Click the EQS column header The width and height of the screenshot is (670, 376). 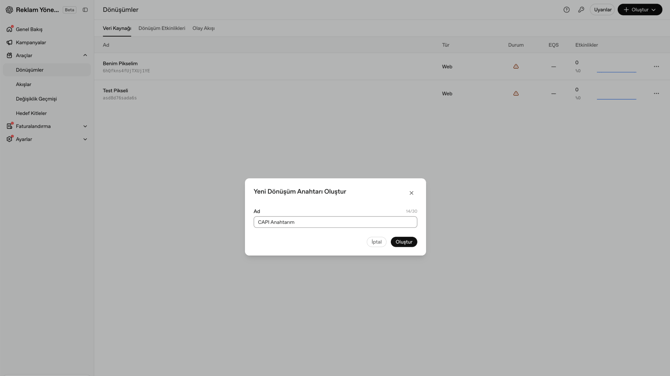[553, 45]
